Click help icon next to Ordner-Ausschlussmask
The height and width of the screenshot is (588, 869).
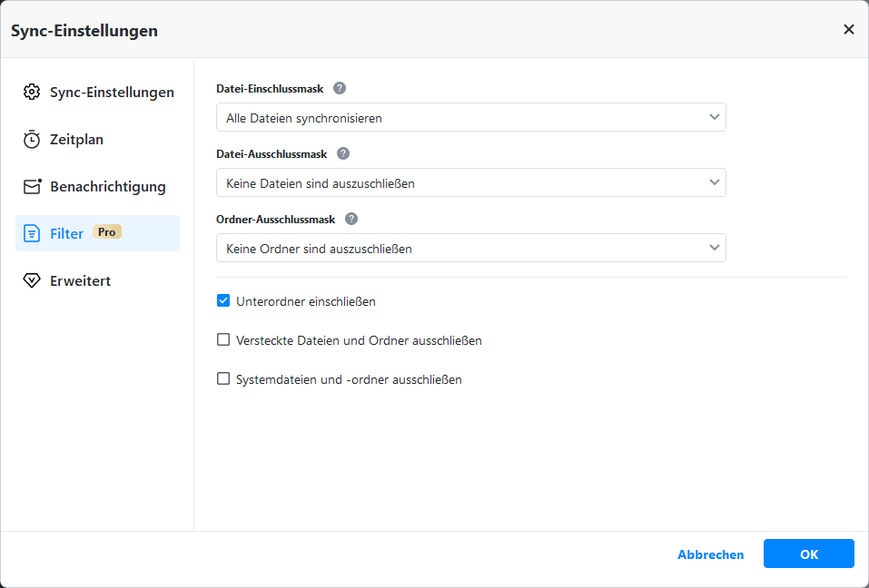[351, 219]
